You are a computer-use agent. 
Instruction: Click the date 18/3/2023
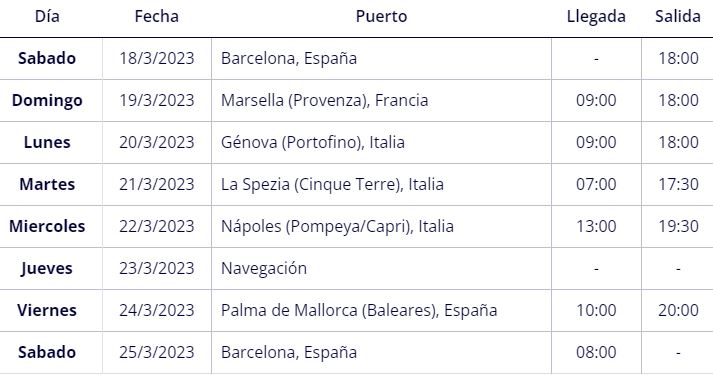[156, 58]
